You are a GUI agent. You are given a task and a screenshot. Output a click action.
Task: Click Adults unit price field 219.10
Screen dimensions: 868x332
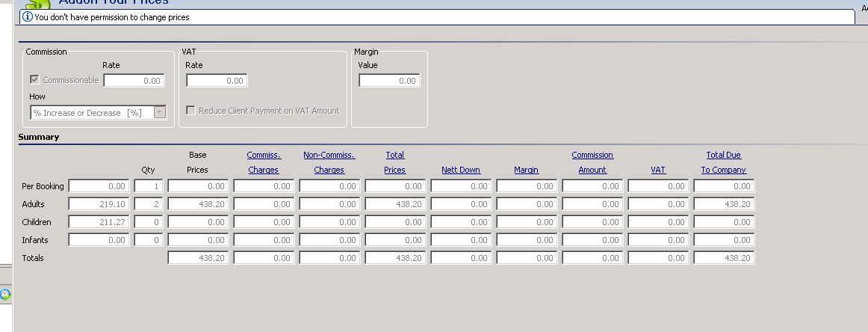pos(99,204)
